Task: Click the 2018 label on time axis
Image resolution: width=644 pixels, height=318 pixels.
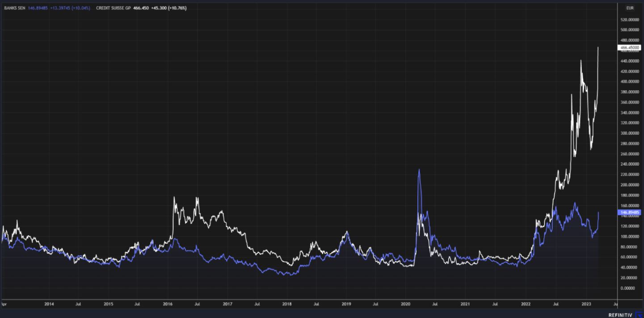Action: click(x=287, y=304)
